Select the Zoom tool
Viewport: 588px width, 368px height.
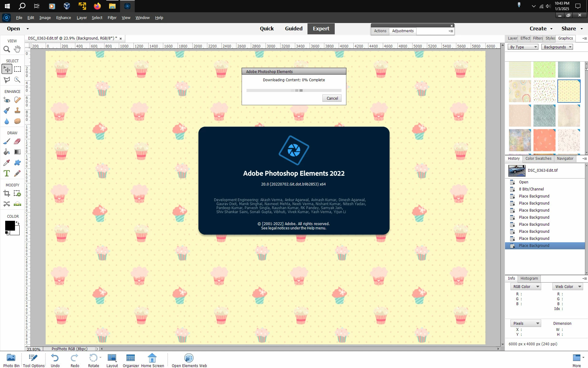pos(7,49)
